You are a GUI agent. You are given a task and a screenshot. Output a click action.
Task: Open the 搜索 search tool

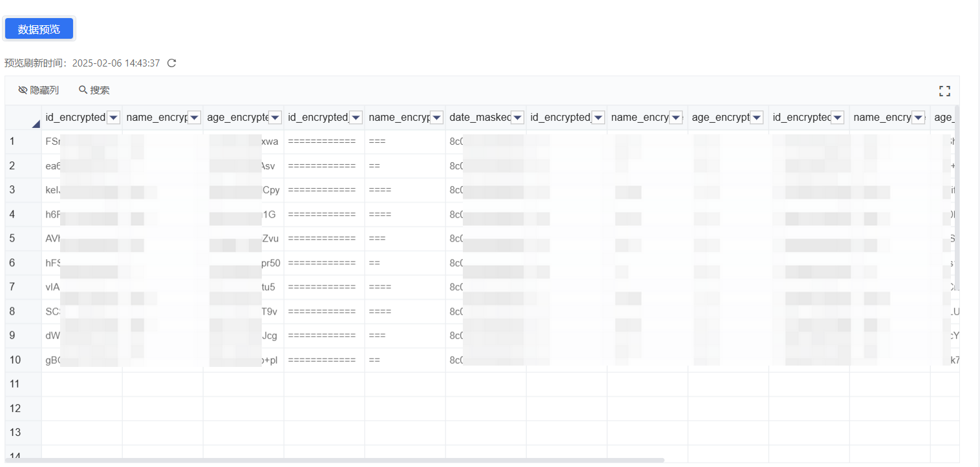point(94,90)
